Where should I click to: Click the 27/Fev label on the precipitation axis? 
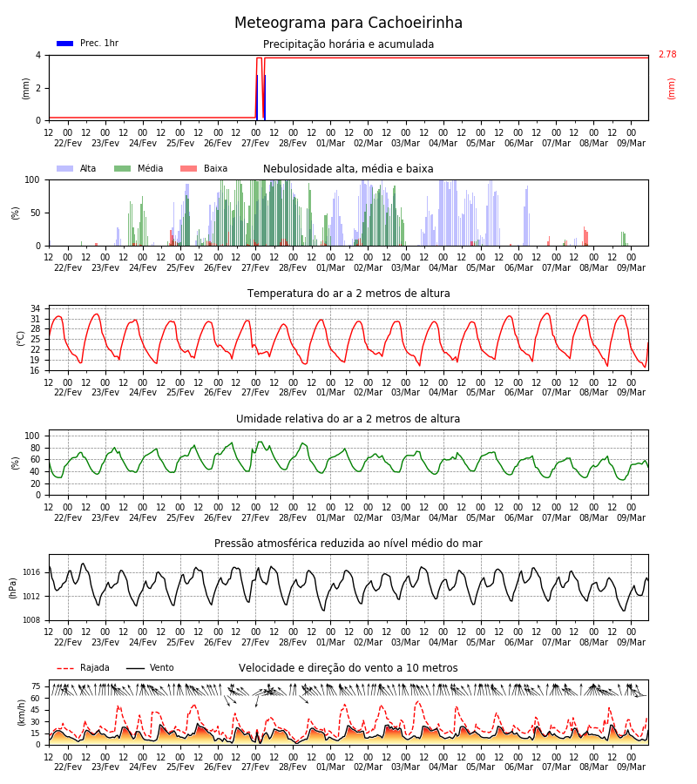(255, 143)
